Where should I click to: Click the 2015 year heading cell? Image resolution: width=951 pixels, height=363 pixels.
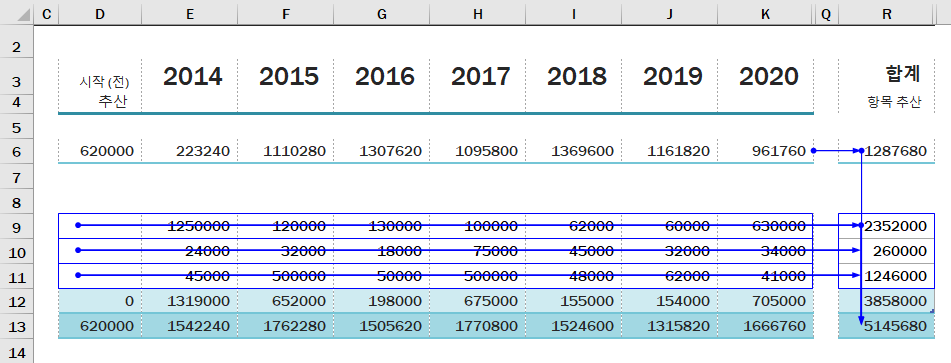pyautogui.click(x=286, y=76)
